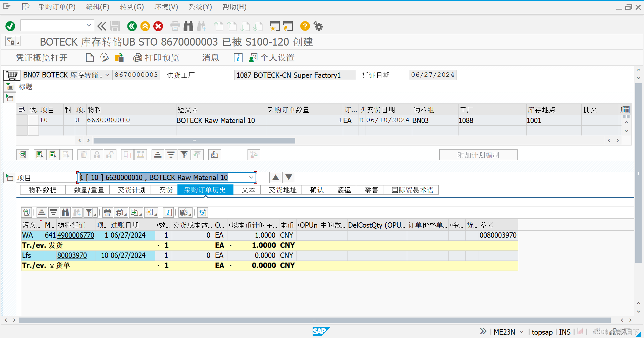
Task: Click the table column configuration icon
Action: [626, 110]
